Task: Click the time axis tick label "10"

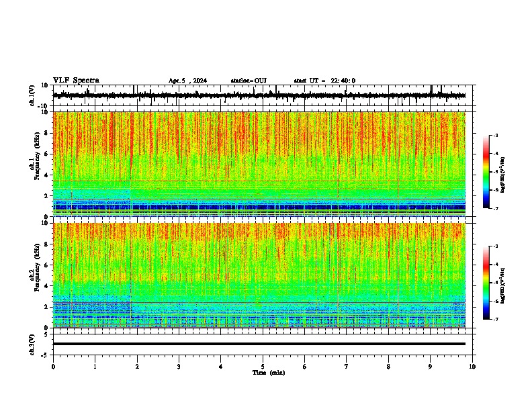Action: 472,367
